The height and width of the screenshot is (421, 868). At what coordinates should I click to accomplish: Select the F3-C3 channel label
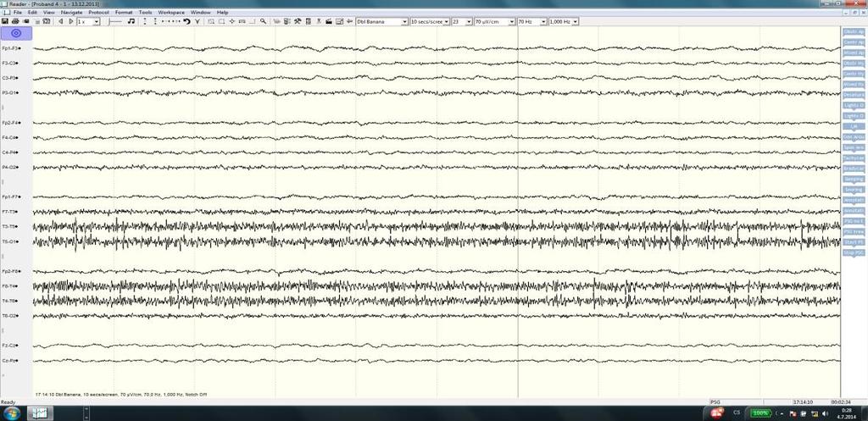pos(10,63)
